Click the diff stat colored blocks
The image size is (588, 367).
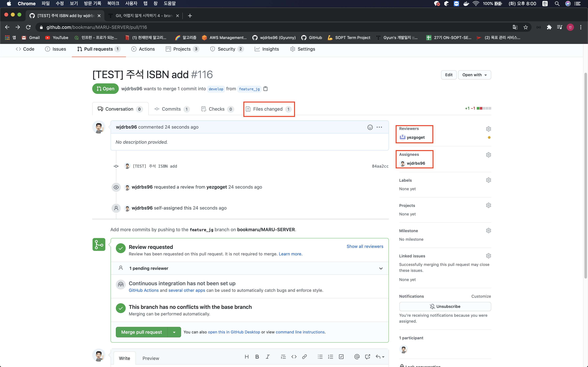(x=484, y=108)
